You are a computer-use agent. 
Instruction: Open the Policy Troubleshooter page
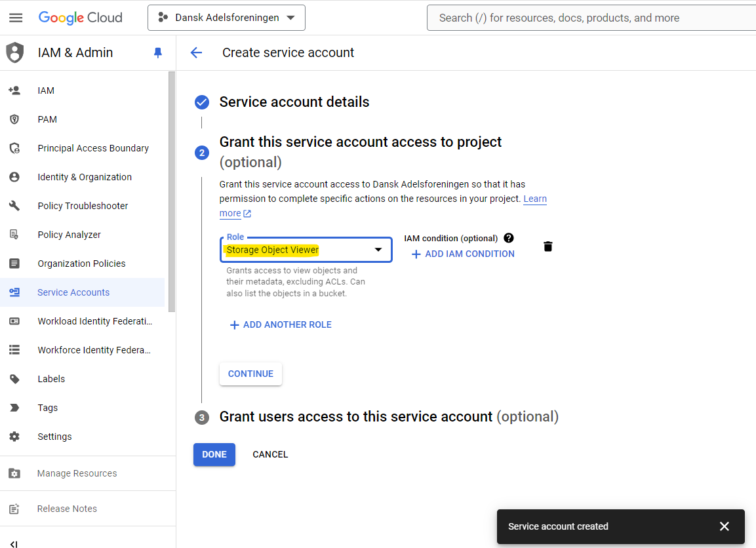click(x=83, y=205)
